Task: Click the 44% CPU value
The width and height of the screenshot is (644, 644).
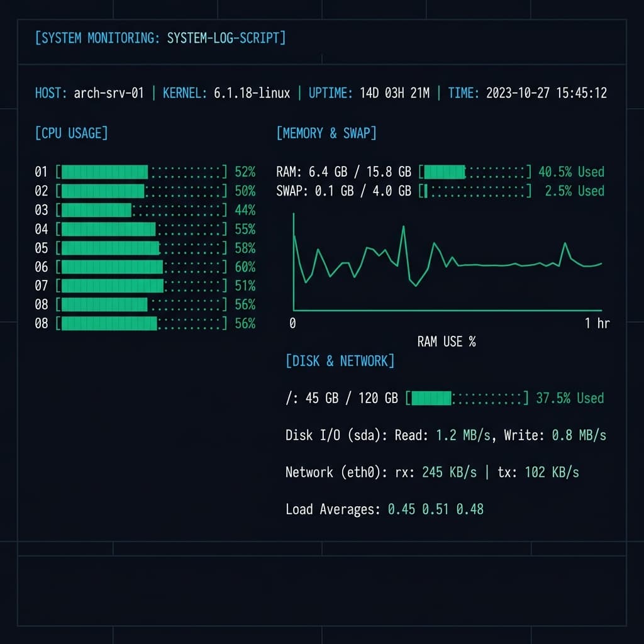Action: [x=245, y=210]
